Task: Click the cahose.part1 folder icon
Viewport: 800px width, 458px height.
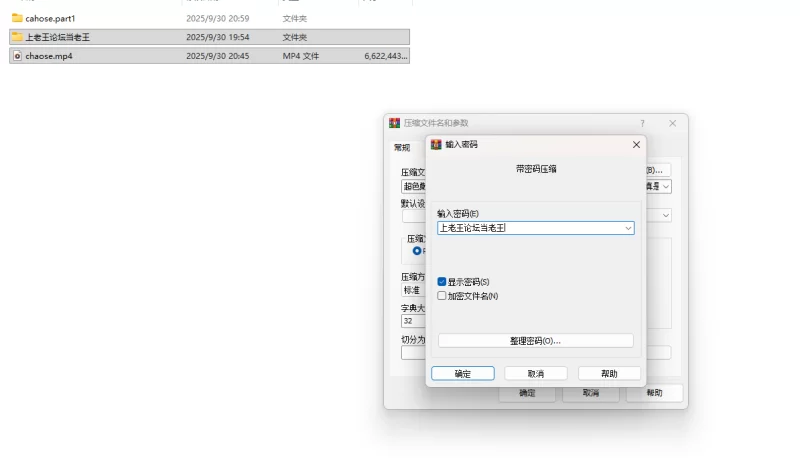Action: 17,18
